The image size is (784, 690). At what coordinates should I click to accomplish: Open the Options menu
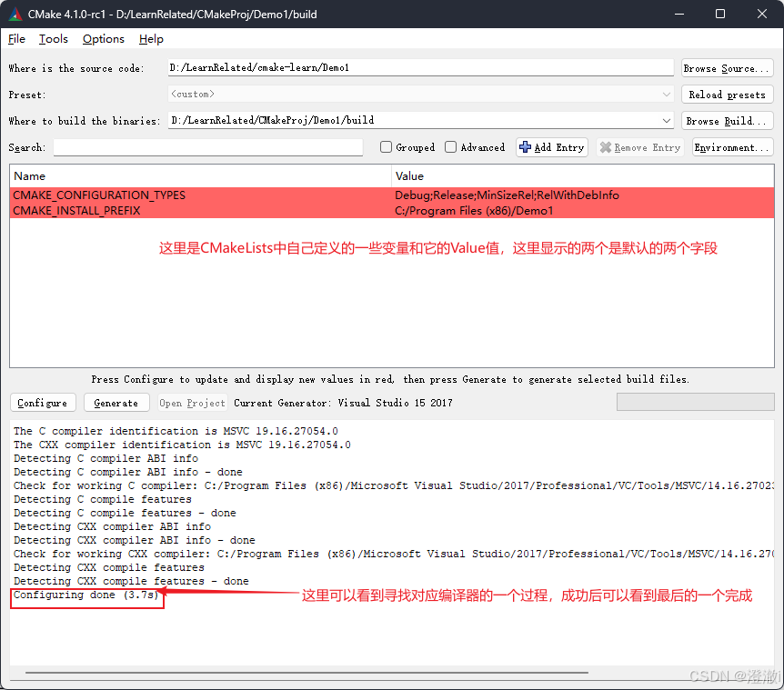click(x=103, y=39)
